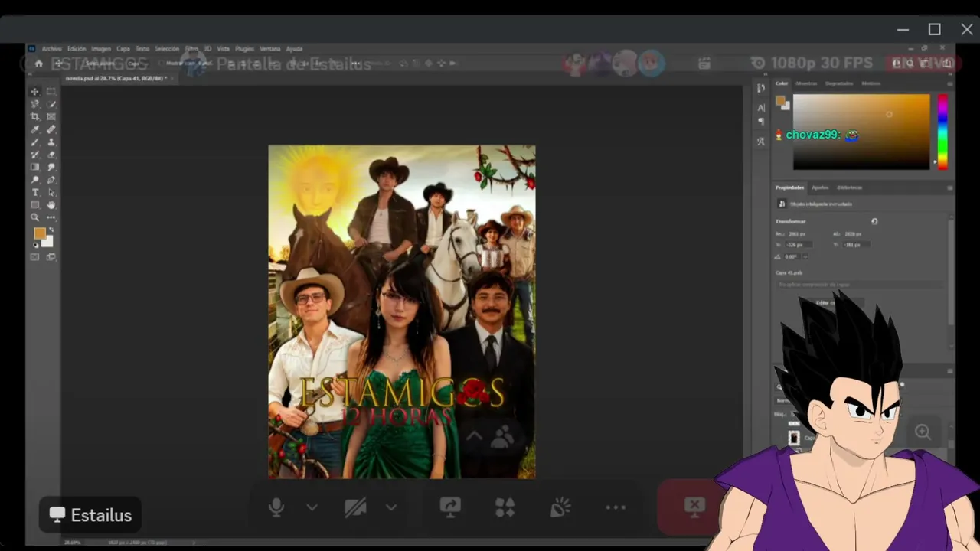Click the foreground color swatch in the toolbox

[39, 233]
